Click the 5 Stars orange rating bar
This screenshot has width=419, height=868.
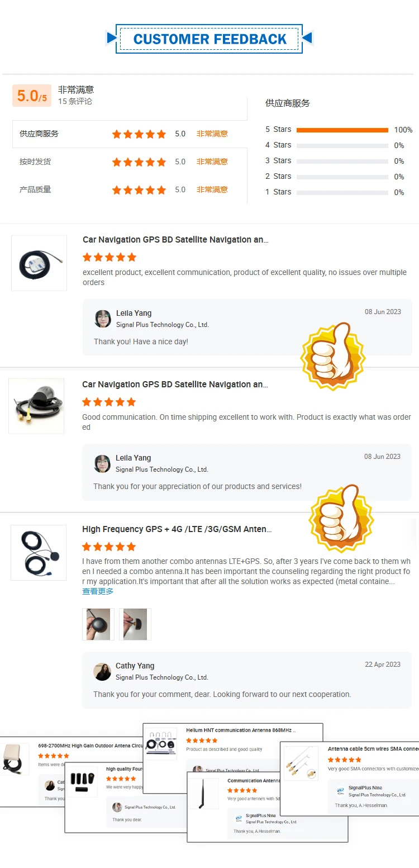342,130
